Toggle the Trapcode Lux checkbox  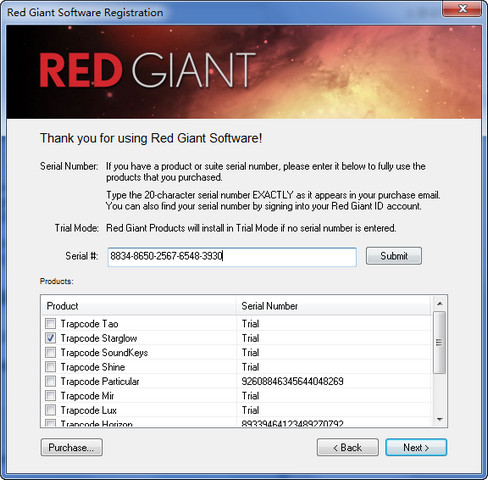pos(50,410)
